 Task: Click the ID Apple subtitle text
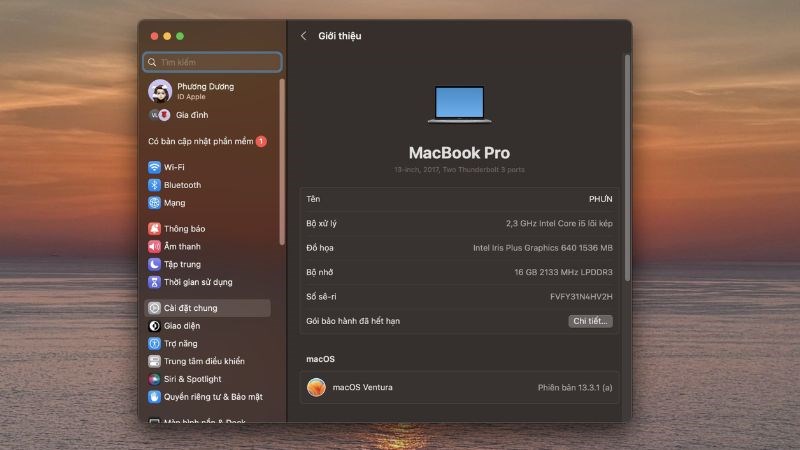point(191,97)
